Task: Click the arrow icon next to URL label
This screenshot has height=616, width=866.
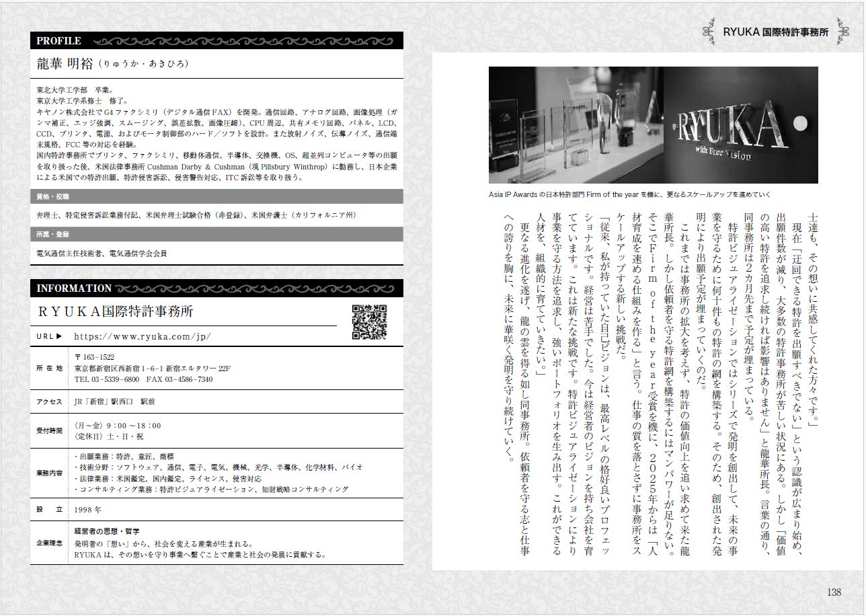Action: 58,336
